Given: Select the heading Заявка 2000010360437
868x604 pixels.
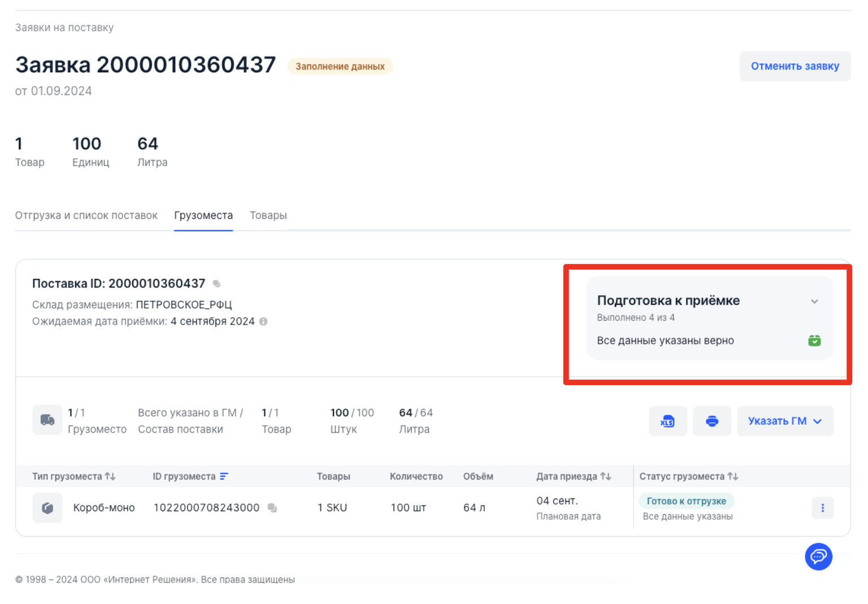Looking at the screenshot, I should click(146, 65).
